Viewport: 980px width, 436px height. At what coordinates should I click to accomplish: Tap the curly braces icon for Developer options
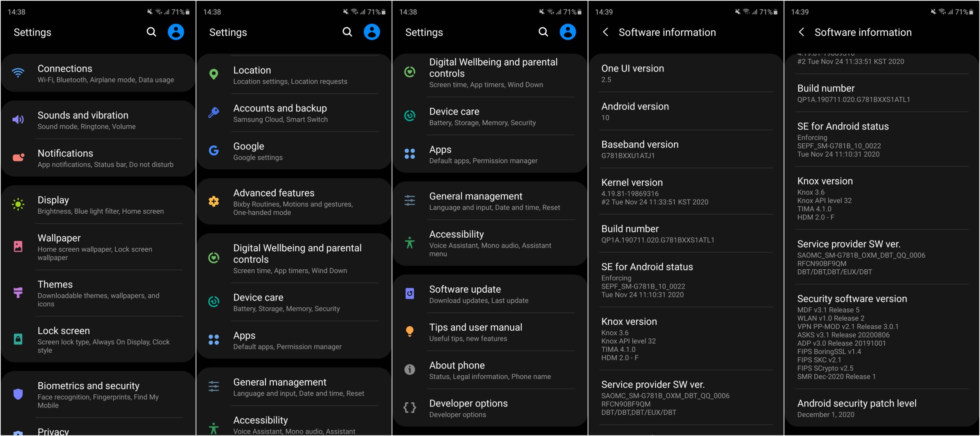coord(410,408)
